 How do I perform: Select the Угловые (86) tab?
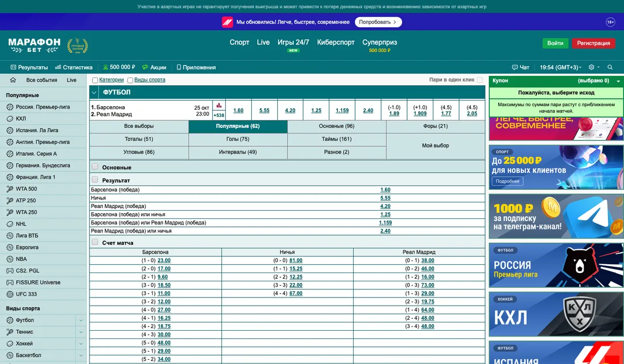point(139,152)
